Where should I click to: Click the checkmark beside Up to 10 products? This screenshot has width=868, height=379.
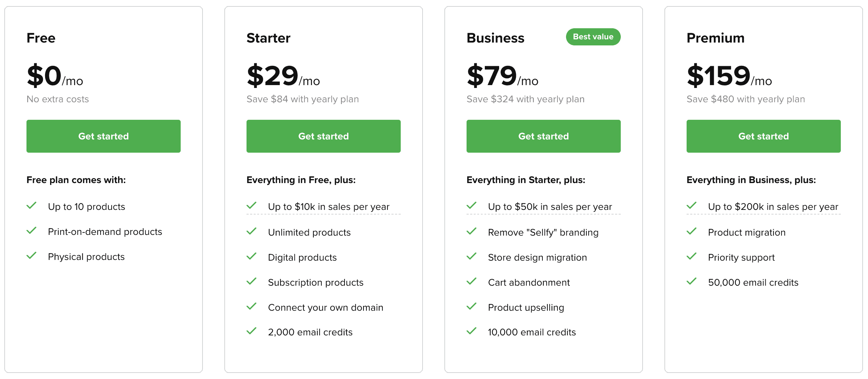(x=31, y=206)
